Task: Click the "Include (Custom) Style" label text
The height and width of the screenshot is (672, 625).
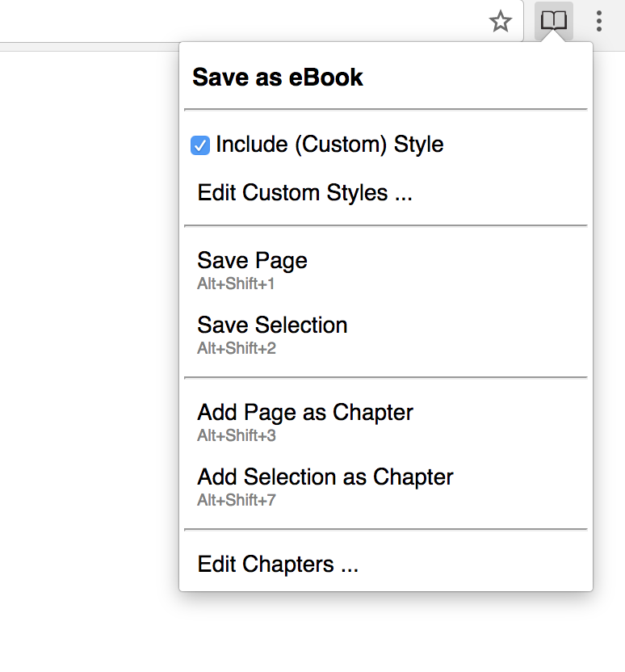Action: click(329, 145)
